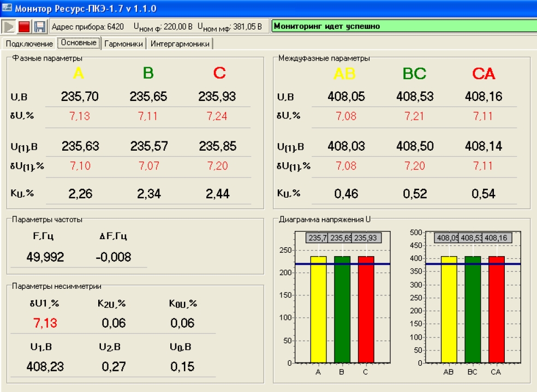Switch to the Гармоники tab

pos(124,44)
